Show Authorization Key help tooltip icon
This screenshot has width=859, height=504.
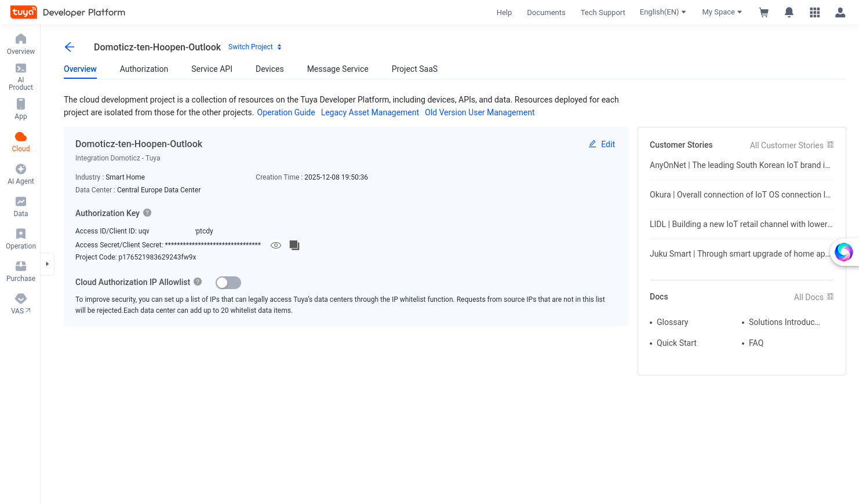147,213
